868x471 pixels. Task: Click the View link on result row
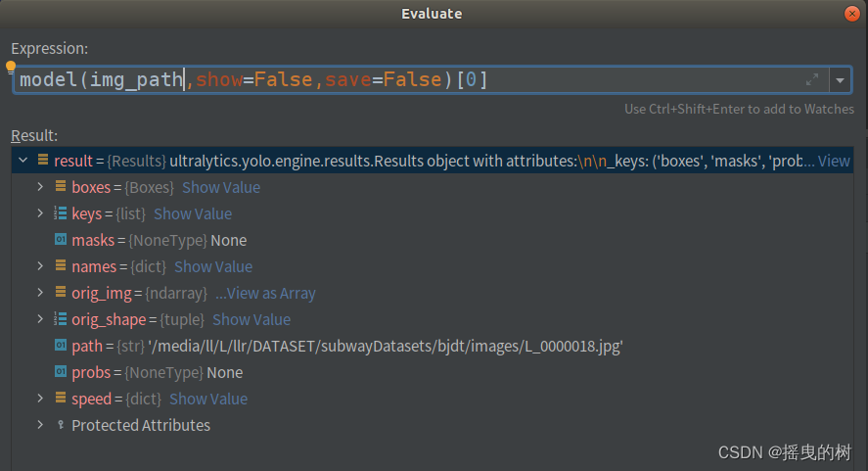coord(834,161)
